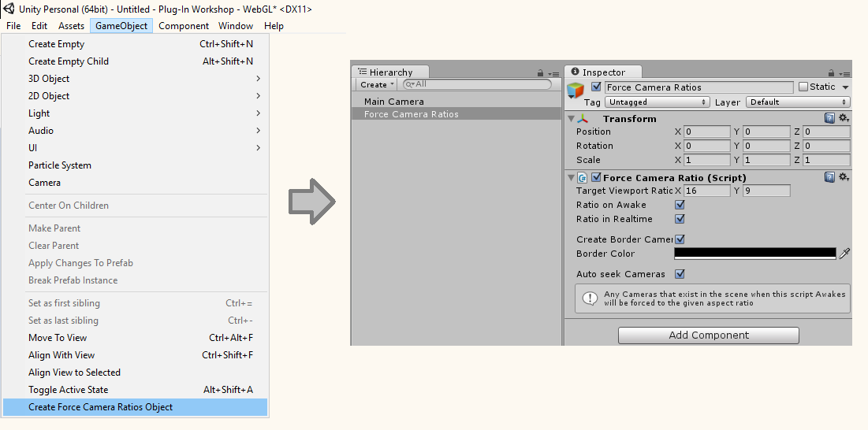The image size is (868, 430).
Task: Enable the Static checkbox
Action: click(x=803, y=87)
